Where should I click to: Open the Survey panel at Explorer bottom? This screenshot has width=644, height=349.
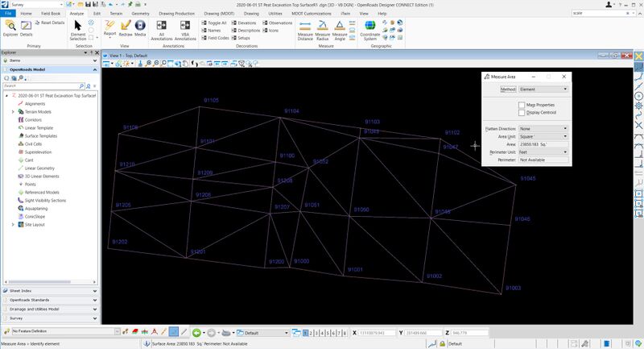tap(51, 318)
